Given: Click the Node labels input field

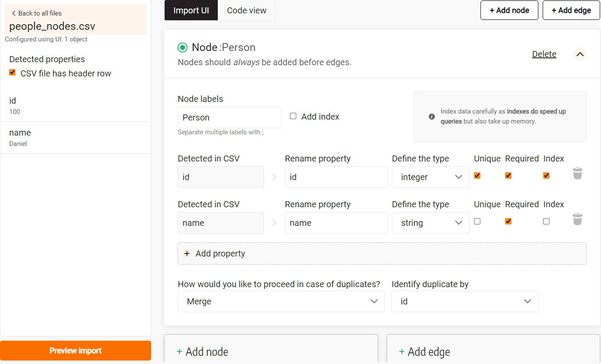Looking at the screenshot, I should [x=229, y=117].
